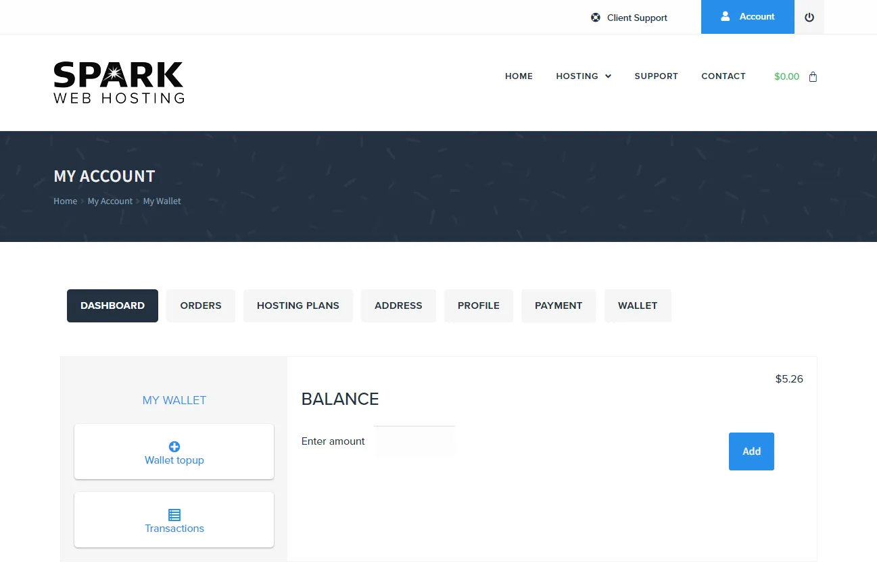Click the Account user icon
877x588 pixels.
(725, 16)
